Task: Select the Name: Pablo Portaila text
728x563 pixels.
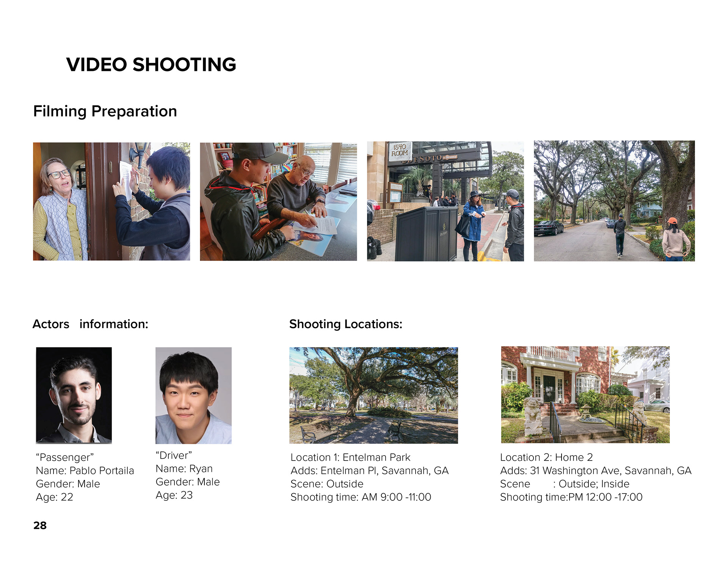Action: (x=85, y=470)
